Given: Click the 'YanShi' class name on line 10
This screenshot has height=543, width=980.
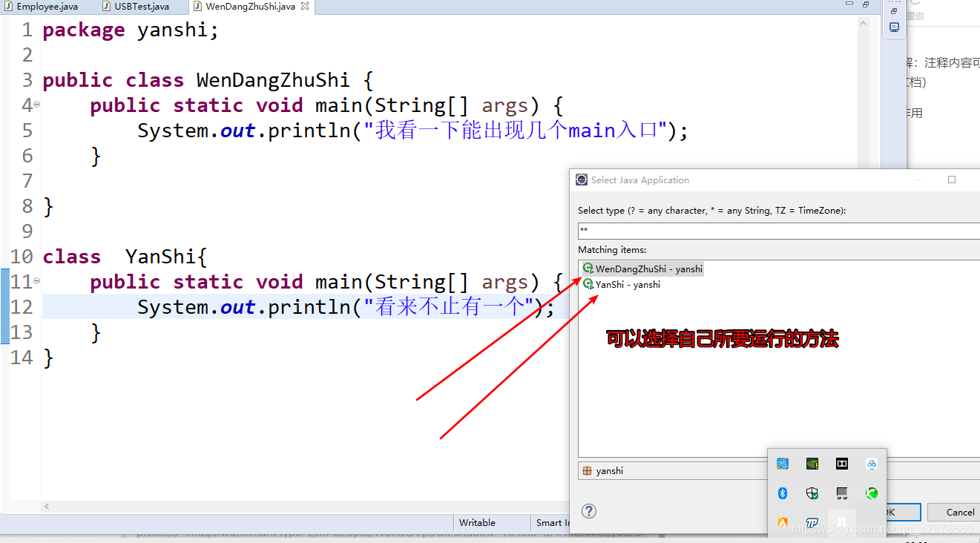Looking at the screenshot, I should pos(162,257).
